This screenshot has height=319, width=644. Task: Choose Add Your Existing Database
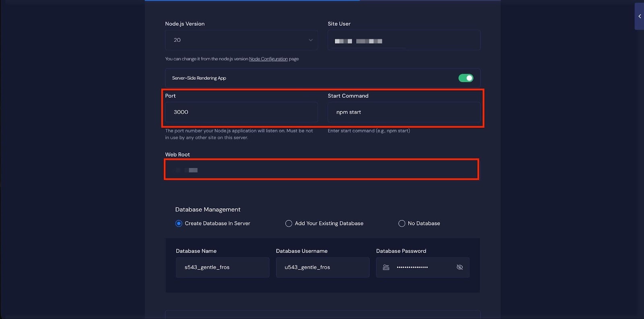point(289,224)
